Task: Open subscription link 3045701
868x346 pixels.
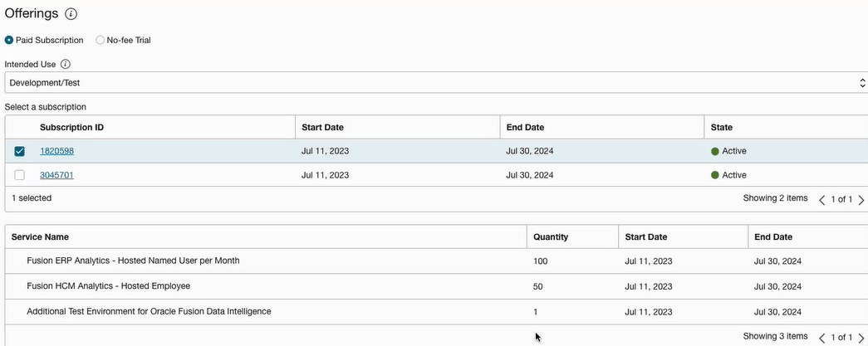Action: click(x=56, y=175)
